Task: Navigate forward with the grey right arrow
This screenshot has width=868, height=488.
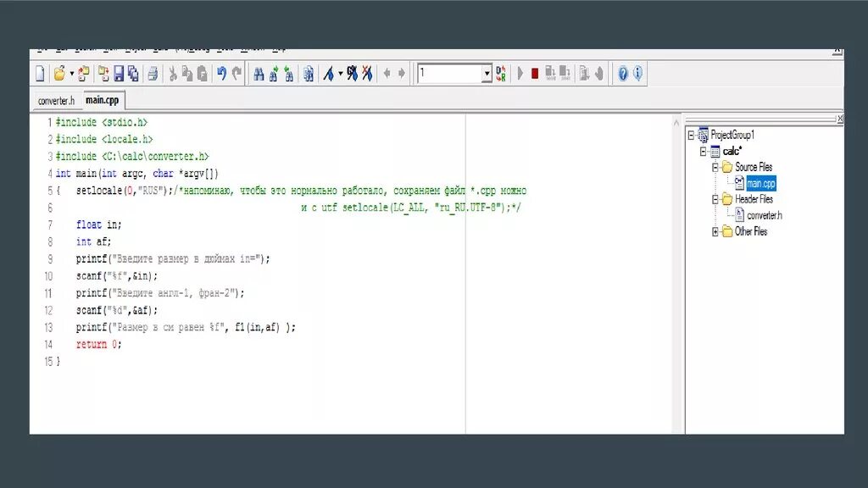Action: click(402, 74)
